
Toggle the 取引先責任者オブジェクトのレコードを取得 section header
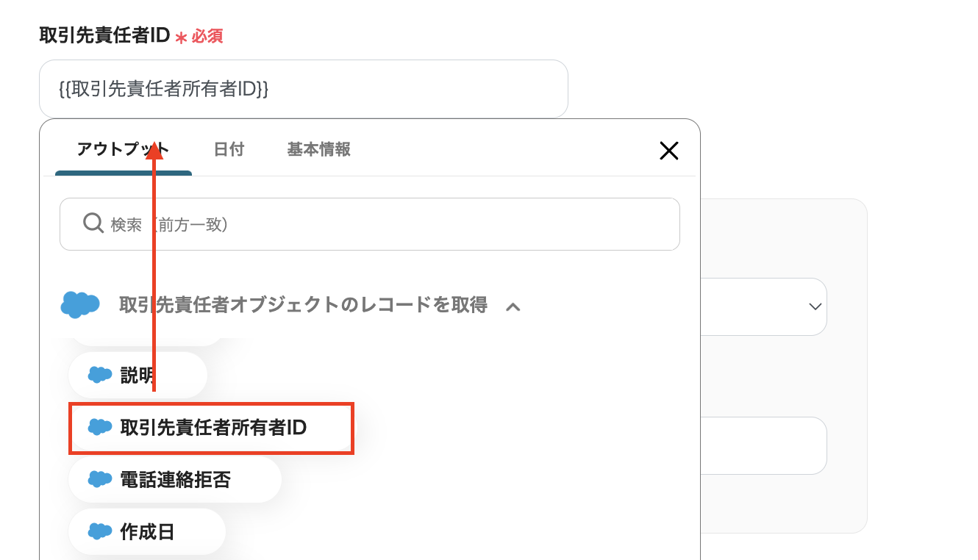(x=303, y=305)
